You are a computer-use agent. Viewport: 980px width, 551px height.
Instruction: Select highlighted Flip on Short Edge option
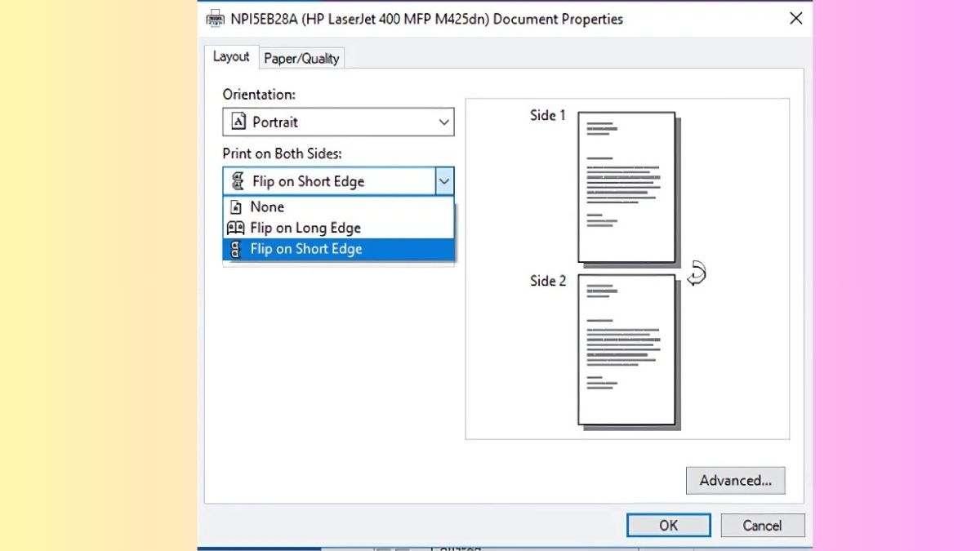pyautogui.click(x=338, y=249)
